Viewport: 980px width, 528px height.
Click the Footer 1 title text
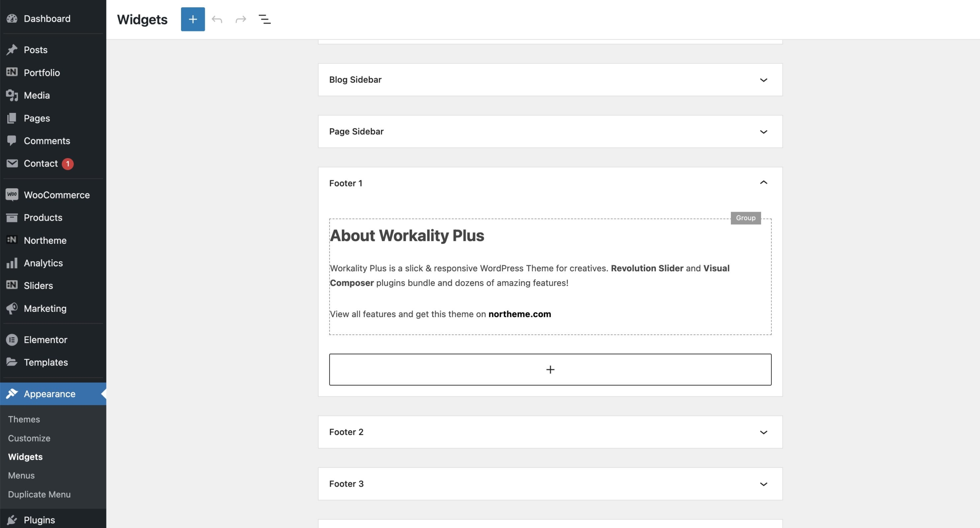coord(346,183)
